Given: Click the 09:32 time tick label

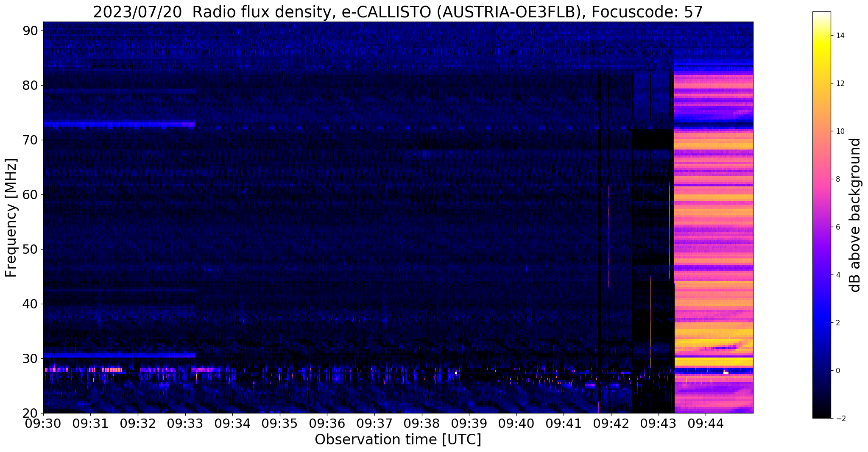Looking at the screenshot, I should 138,423.
